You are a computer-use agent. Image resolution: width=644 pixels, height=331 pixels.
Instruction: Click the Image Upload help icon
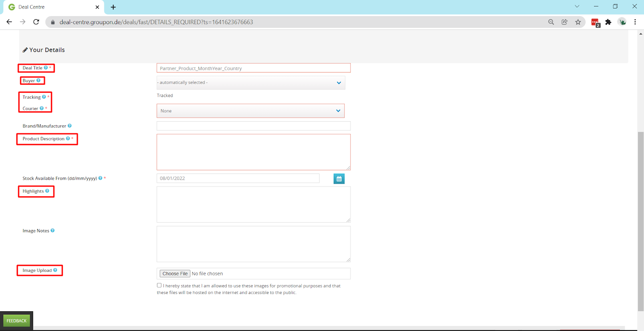(55, 270)
